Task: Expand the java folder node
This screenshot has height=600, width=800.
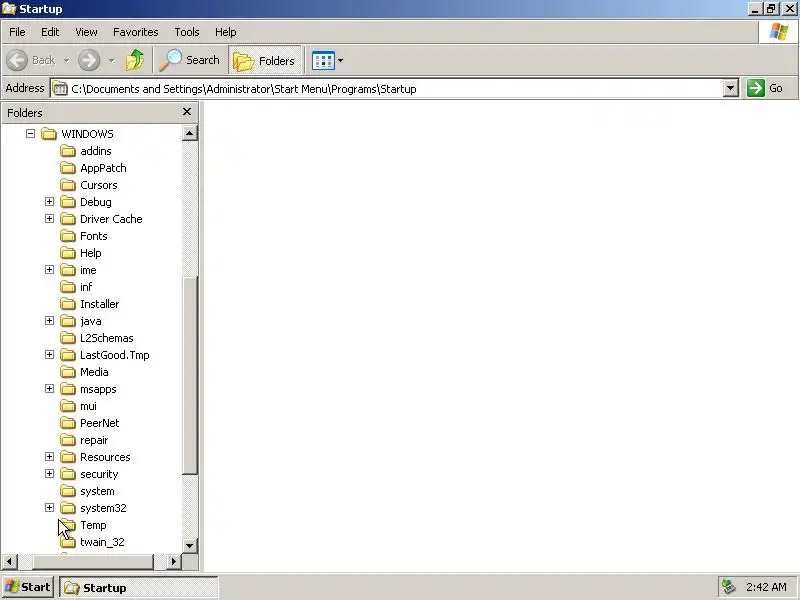Action: (49, 320)
